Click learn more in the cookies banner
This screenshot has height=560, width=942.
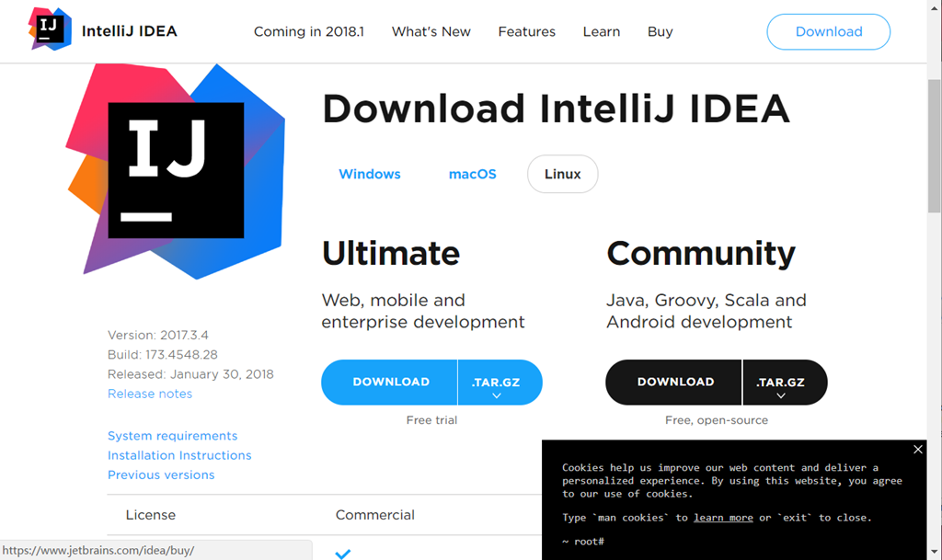(x=723, y=517)
